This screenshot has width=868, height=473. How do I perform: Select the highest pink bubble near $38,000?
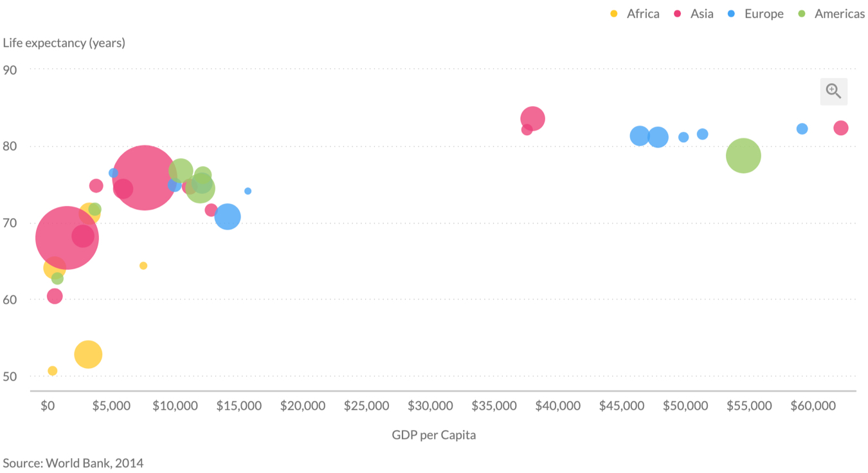(533, 118)
